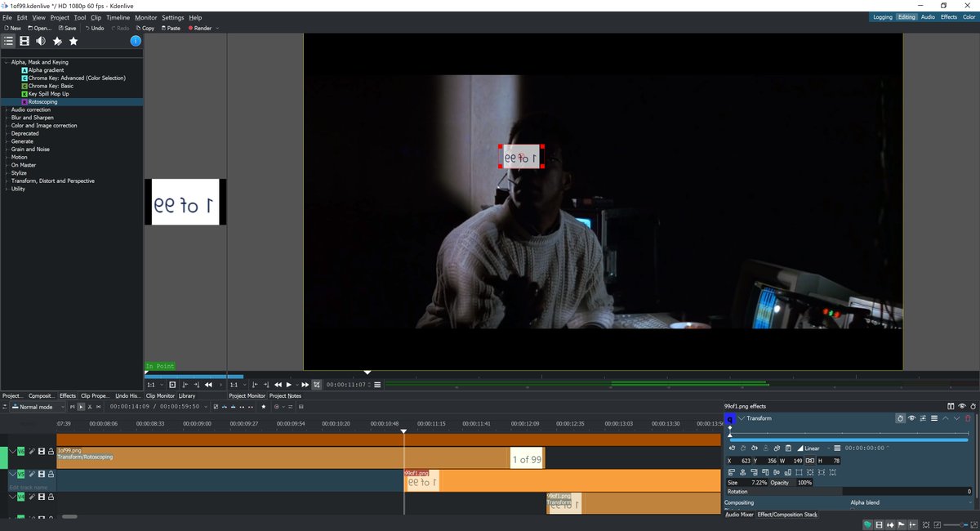Move Transform effect down in stack

(x=957, y=418)
